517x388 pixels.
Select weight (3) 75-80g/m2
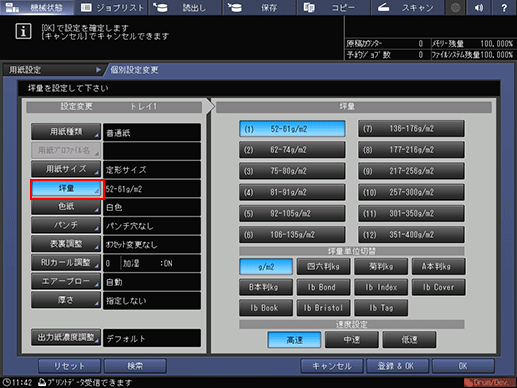292,171
